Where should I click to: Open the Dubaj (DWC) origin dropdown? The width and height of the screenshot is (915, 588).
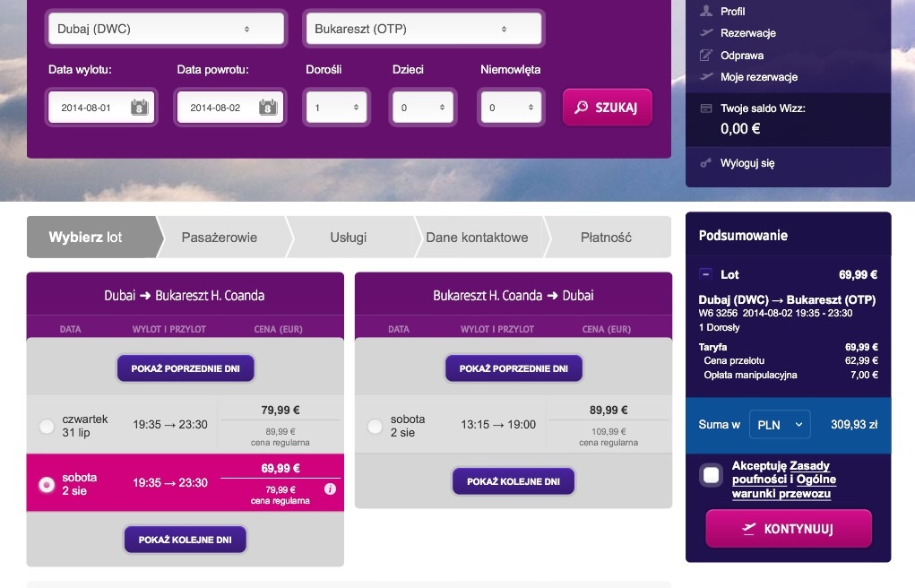(x=167, y=29)
